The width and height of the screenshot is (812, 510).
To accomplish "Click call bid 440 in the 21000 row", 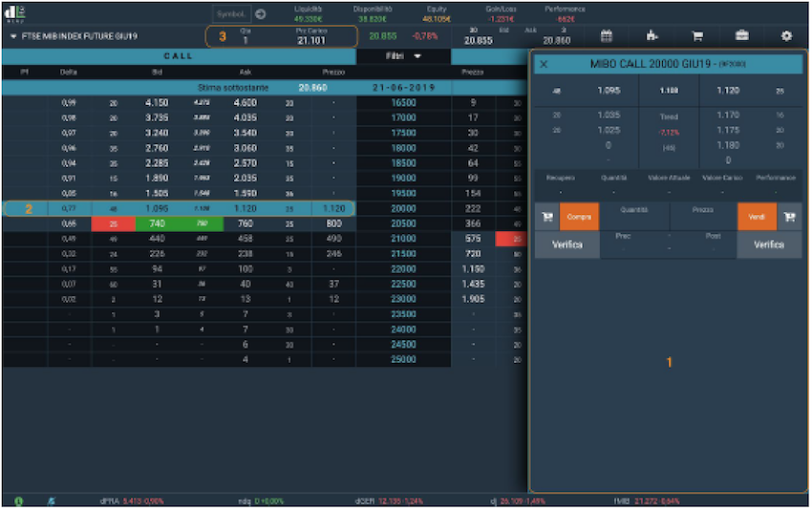I will point(157,239).
